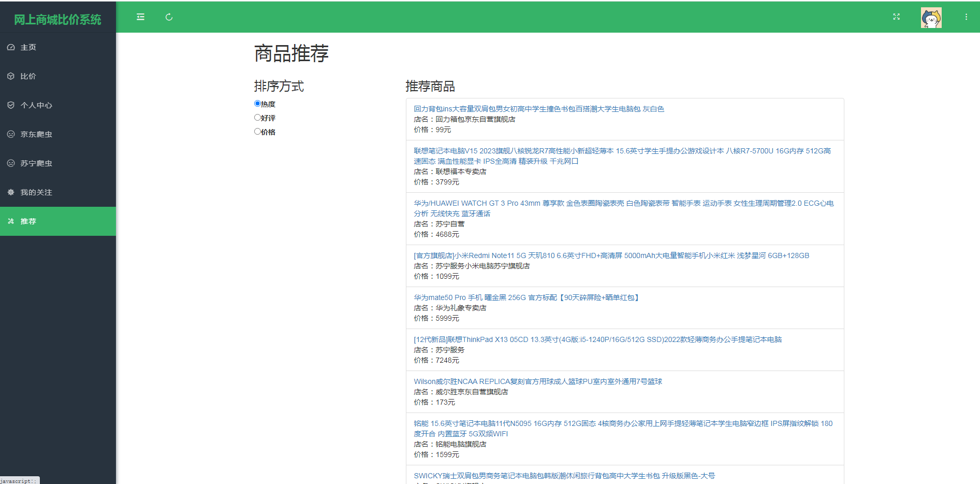Select the 价格 sort radio button
980x484 pixels.
257,132
